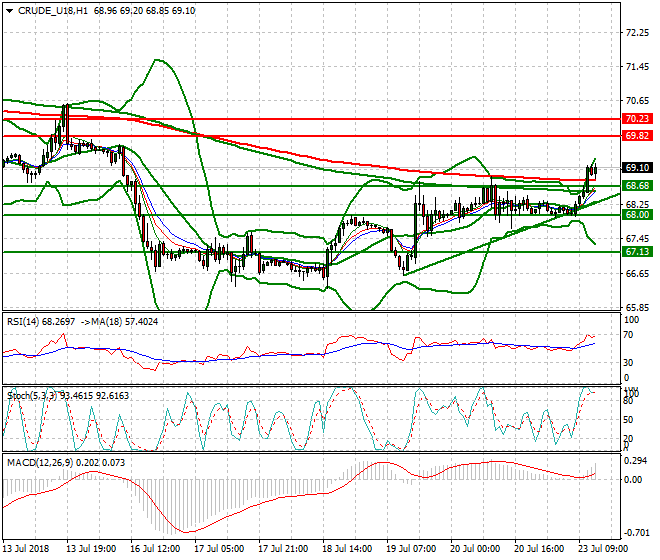
Task: Click the CRUDE_U18,H1 symbol label
Action: coord(53,11)
